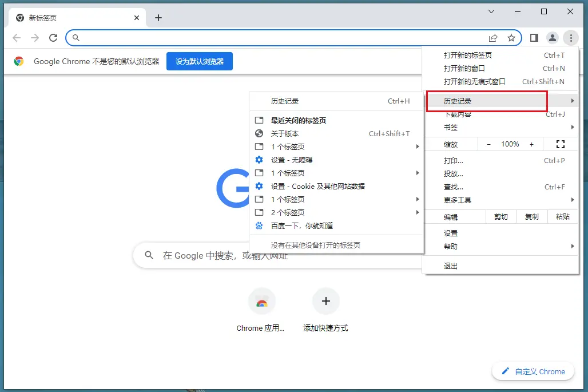Click the new tab plus icon
This screenshot has width=588, height=392.
coord(158,17)
